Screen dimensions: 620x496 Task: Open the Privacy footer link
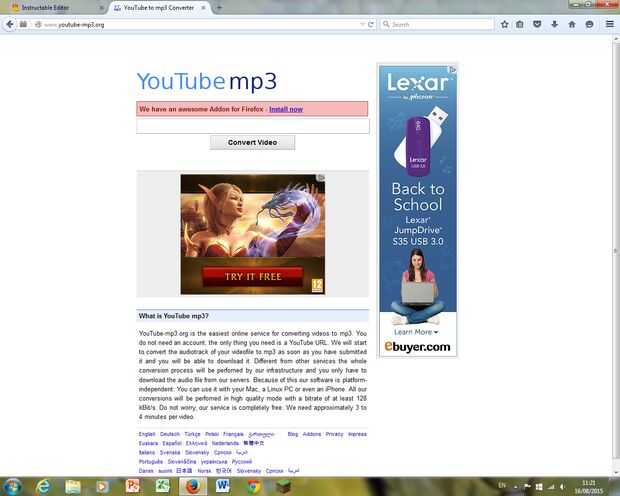pos(335,434)
